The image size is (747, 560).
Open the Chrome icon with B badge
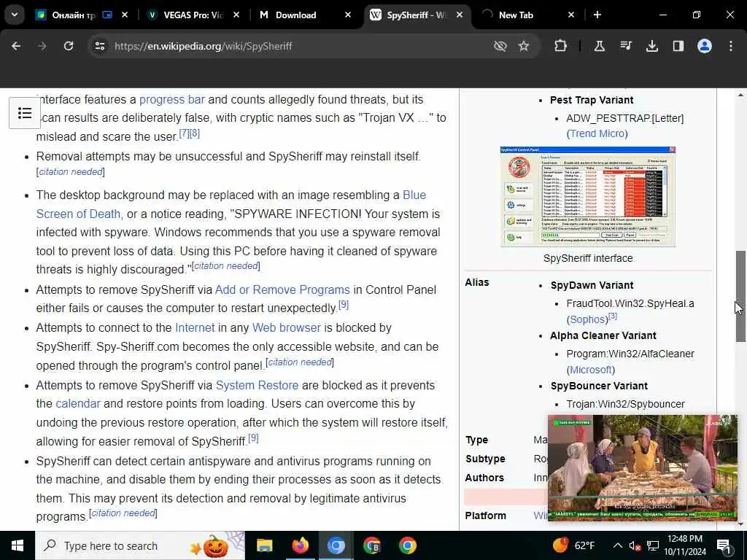[371, 545]
